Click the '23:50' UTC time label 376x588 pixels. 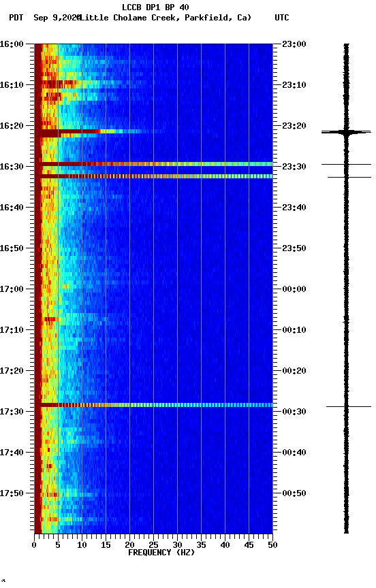click(294, 248)
